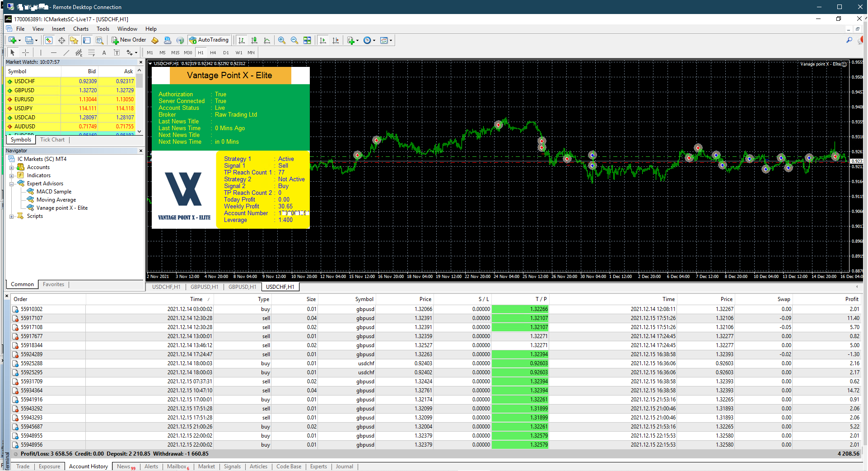Sort history by the Profit column header
Screen dimensions: 868x471
[827, 299]
